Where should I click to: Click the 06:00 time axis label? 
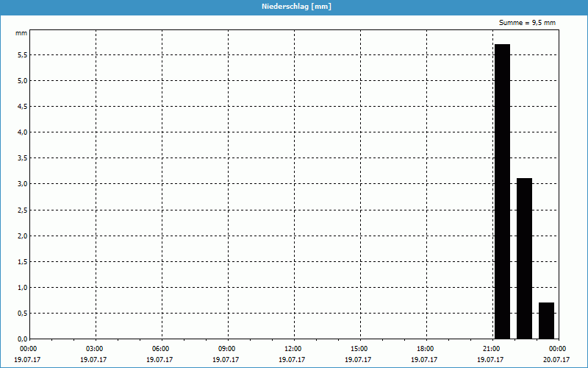click(160, 349)
